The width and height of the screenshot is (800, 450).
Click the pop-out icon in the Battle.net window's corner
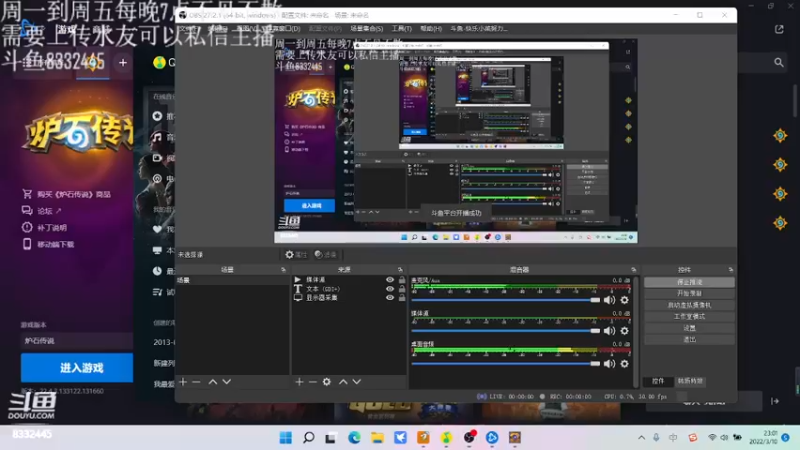[779, 29]
